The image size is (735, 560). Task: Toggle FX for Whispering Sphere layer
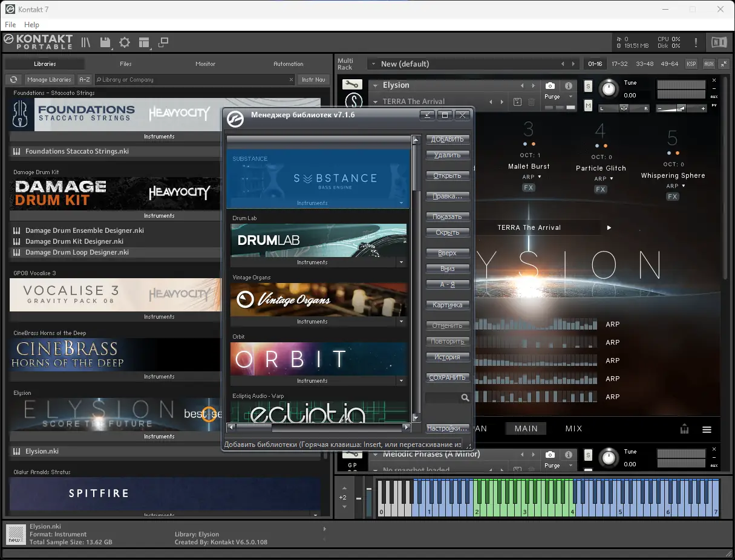(673, 197)
